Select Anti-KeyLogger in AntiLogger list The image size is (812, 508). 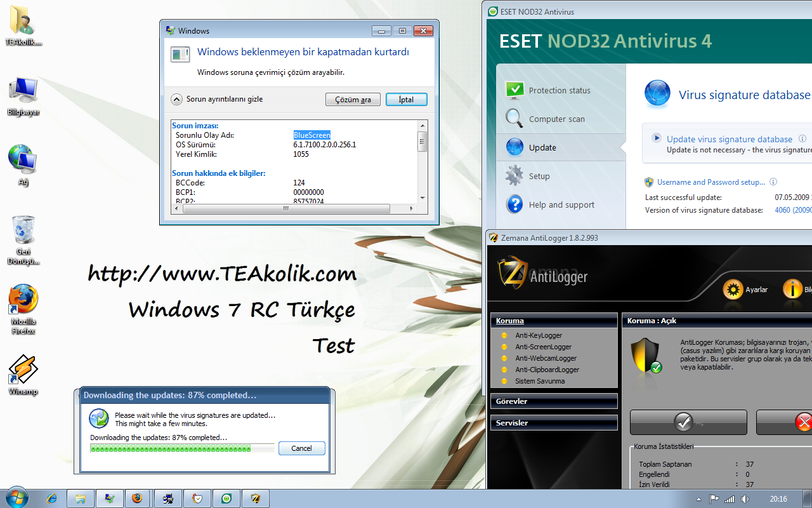click(539, 335)
